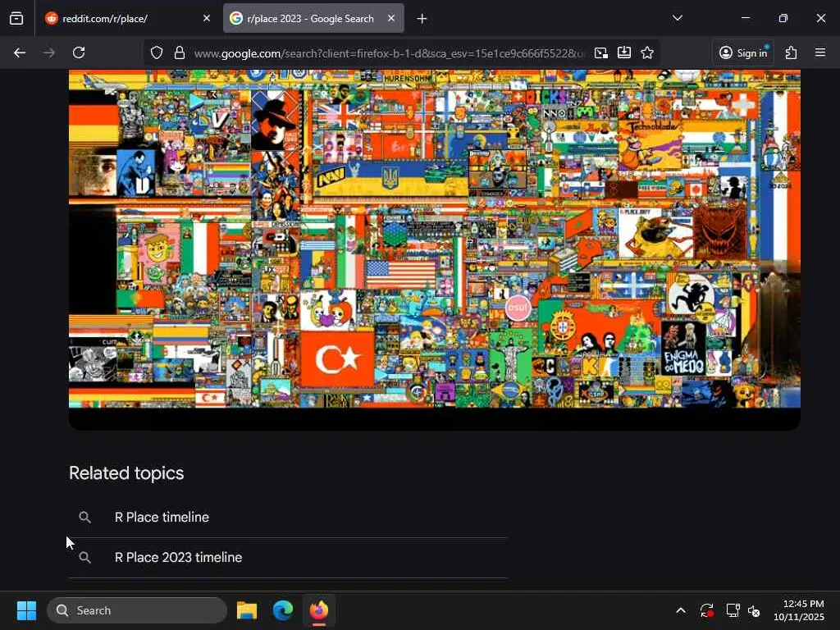Open the display/network tray icon

click(733, 610)
